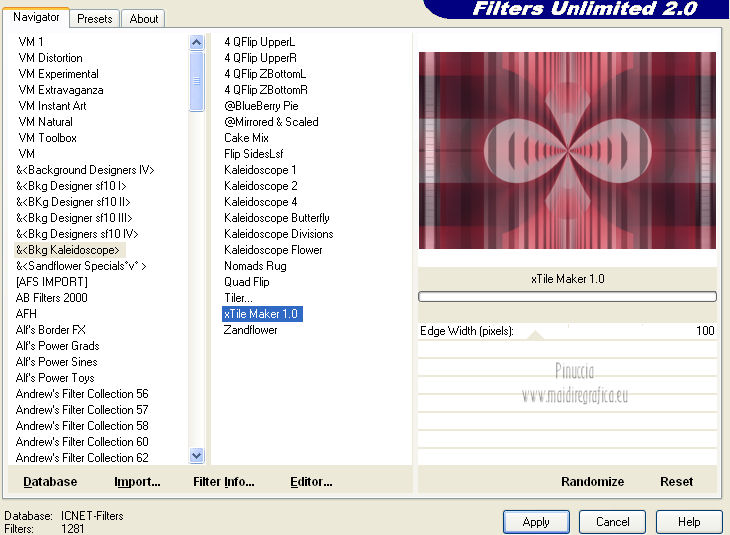Choose Nomads Rug filter
This screenshot has width=730, height=535.
coord(255,266)
